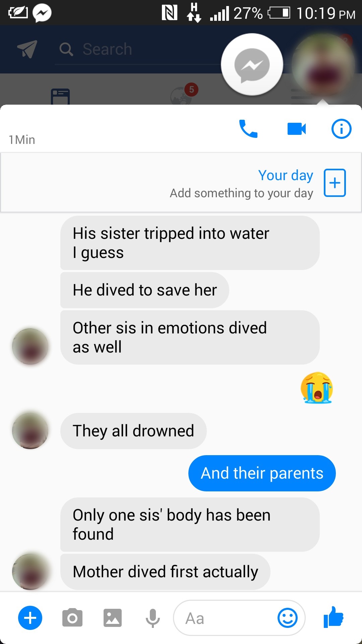Tap sender avatar beside 'They all drowned'
Image resolution: width=362 pixels, height=644 pixels.
tap(30, 431)
